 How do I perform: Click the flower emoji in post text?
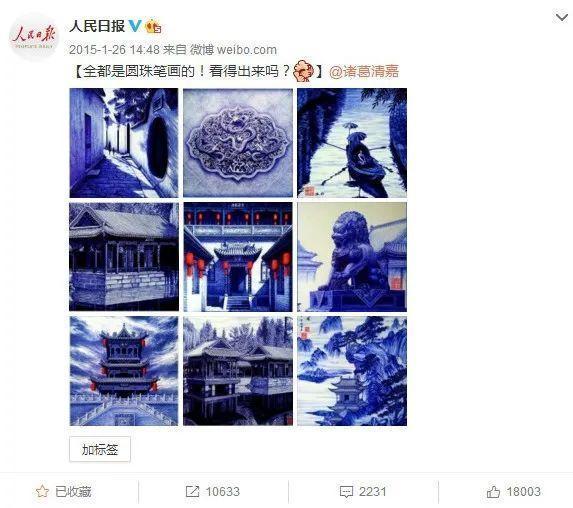(x=304, y=71)
